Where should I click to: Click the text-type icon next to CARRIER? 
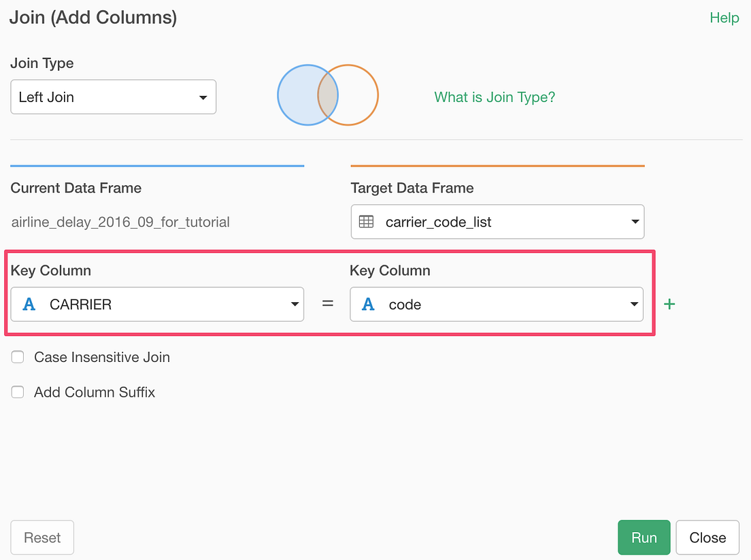click(29, 304)
